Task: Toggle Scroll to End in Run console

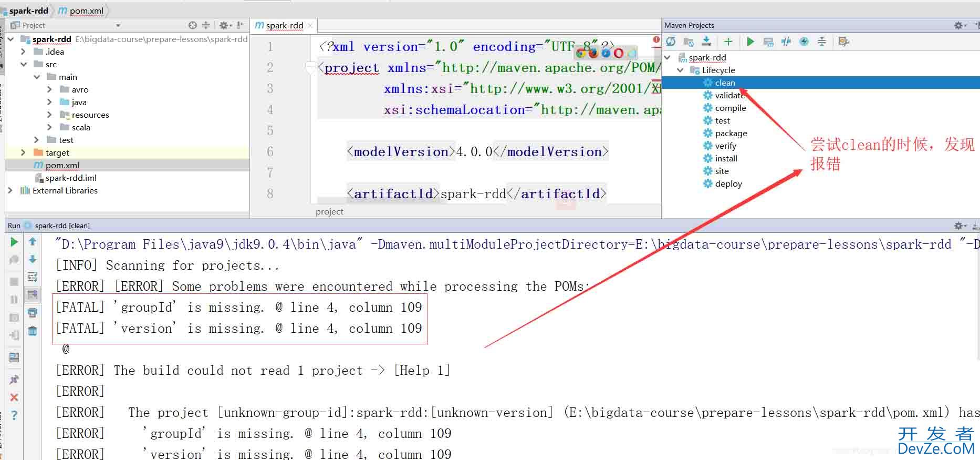Action: coord(33,295)
